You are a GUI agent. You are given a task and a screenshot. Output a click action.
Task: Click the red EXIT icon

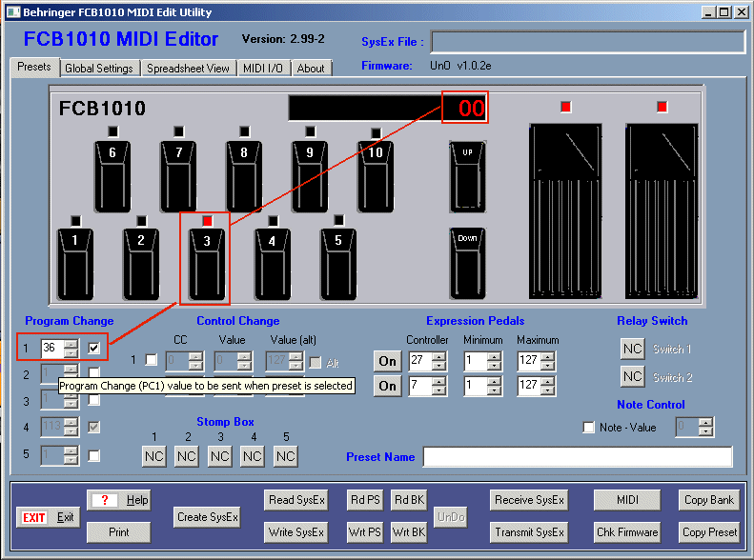tap(34, 517)
